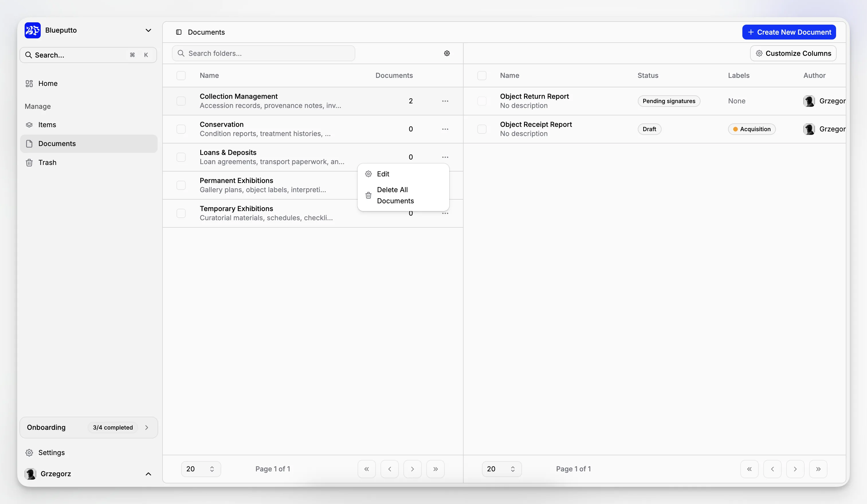This screenshot has width=867, height=504.
Task: Open the Collection Management folder
Action: (x=238, y=96)
